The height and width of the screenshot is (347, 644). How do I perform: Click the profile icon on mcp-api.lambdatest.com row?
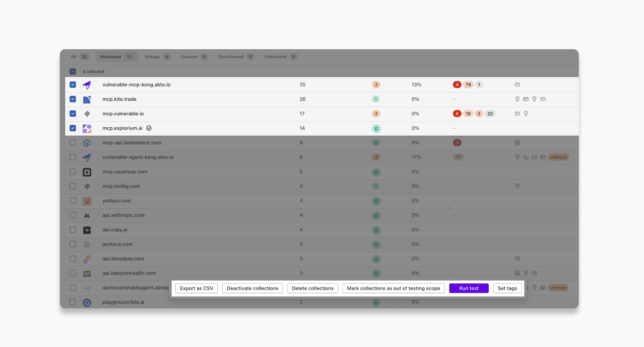(517, 142)
